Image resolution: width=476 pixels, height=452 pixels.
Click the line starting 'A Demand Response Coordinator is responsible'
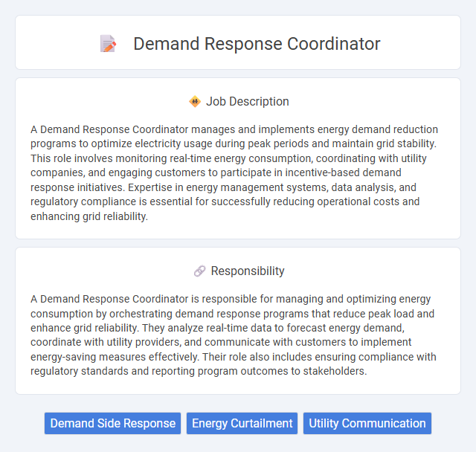[x=231, y=299]
